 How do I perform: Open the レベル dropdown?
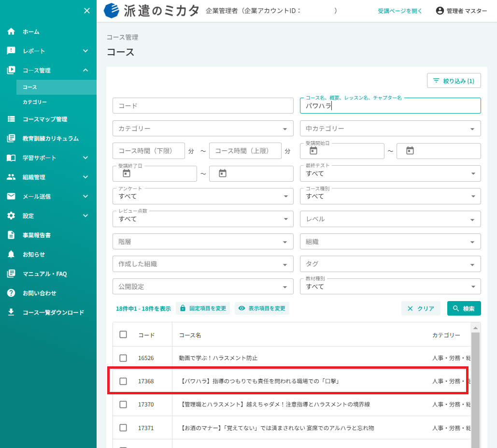[390, 219]
